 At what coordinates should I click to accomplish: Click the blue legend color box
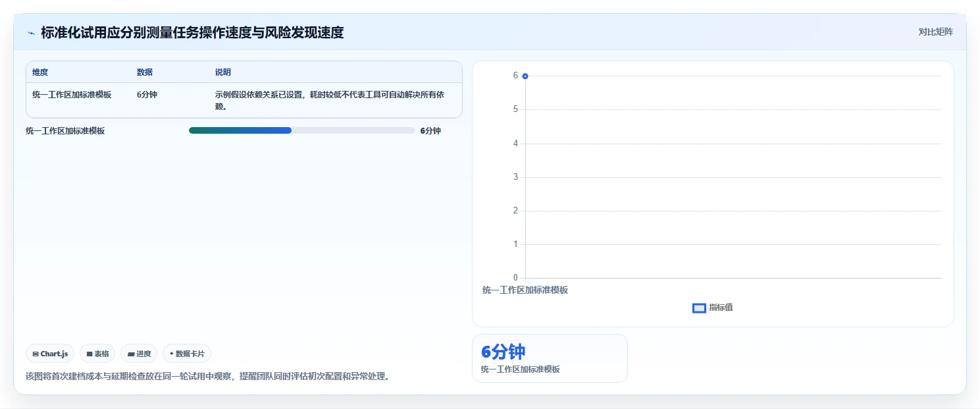coord(699,308)
